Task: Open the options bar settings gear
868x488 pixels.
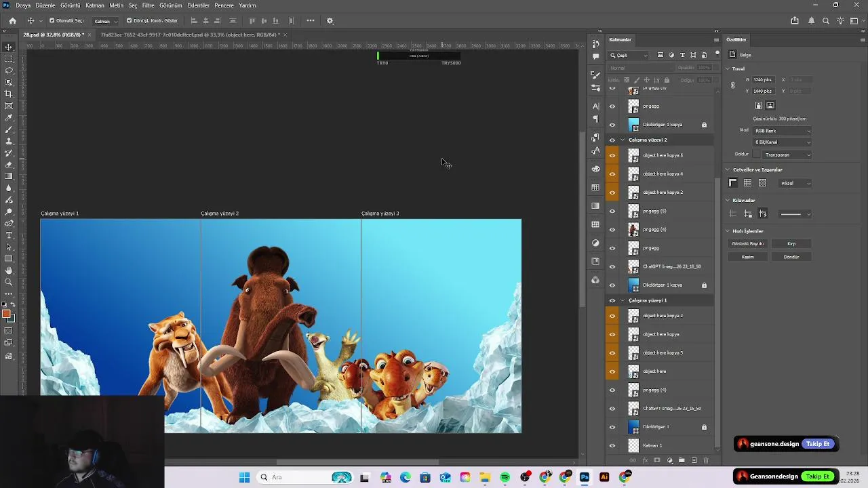Action: click(330, 20)
